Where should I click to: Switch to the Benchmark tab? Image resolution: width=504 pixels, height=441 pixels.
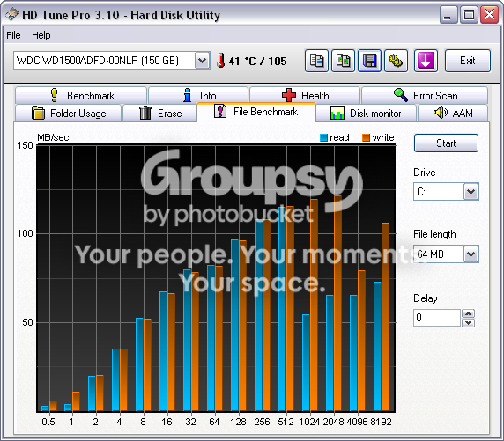tap(81, 95)
